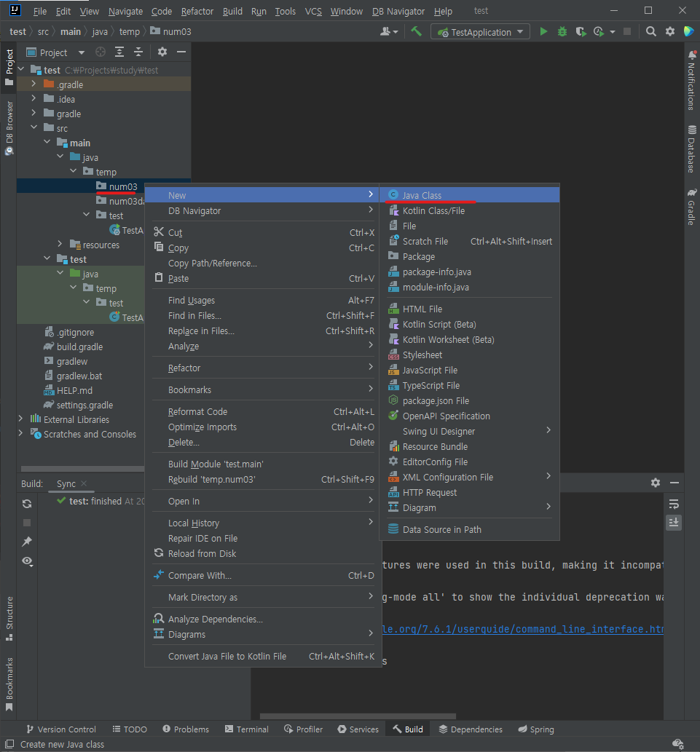The width and height of the screenshot is (700, 752).
Task: Toggle soft-wrap in build output
Action: pyautogui.click(x=674, y=504)
